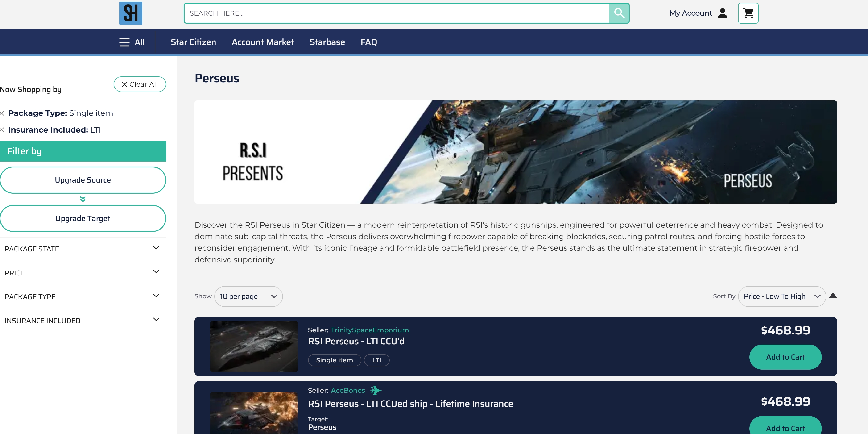Image resolution: width=868 pixels, height=434 pixels.
Task: Open the All categories menu
Action: point(132,42)
